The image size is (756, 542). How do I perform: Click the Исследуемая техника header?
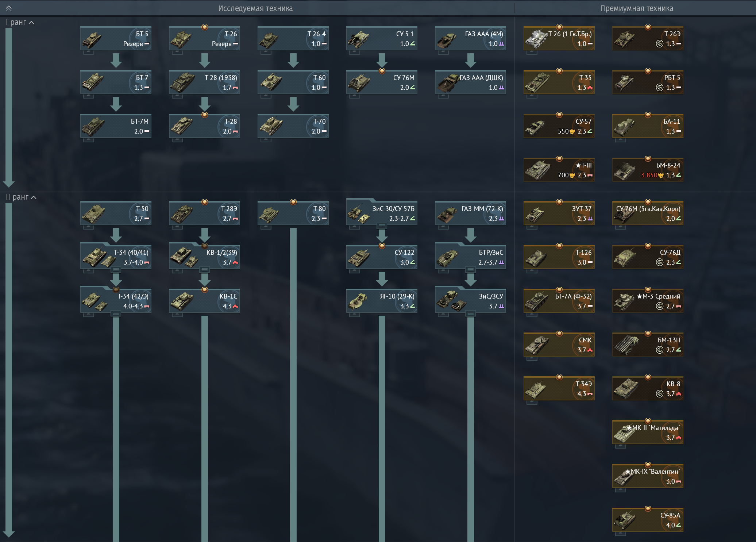click(x=255, y=8)
